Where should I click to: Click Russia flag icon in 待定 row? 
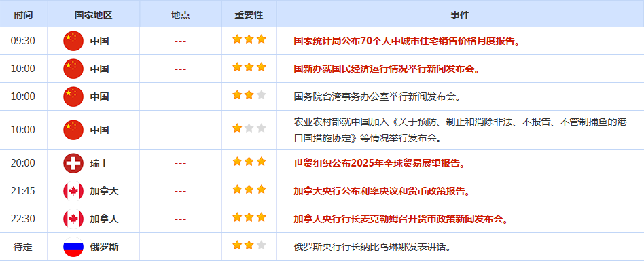click(73, 247)
